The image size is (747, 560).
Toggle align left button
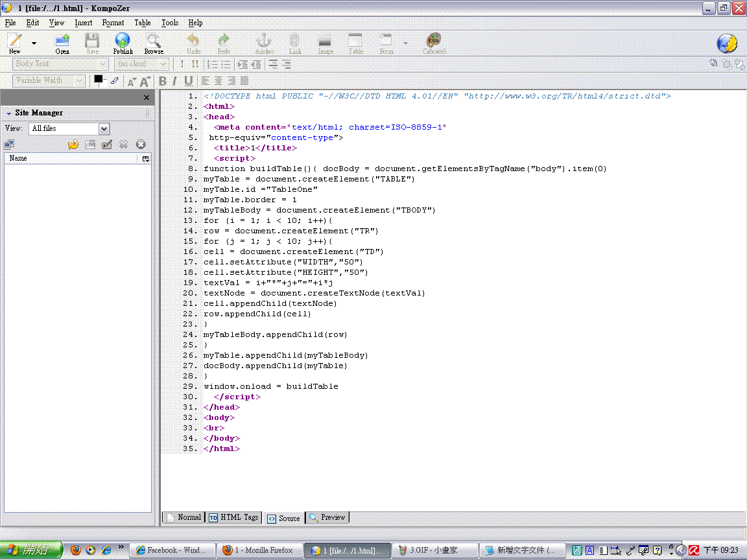(206, 81)
